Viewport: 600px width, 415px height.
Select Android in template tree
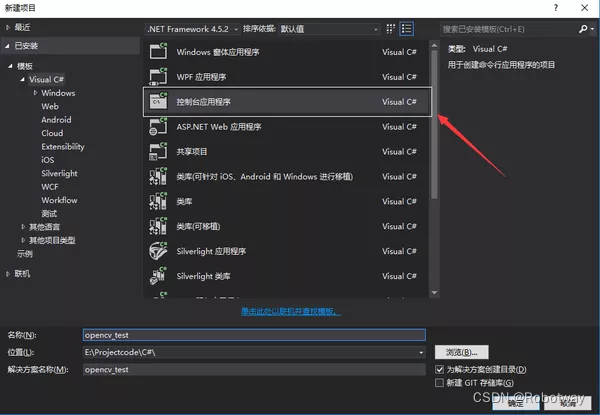click(x=56, y=120)
